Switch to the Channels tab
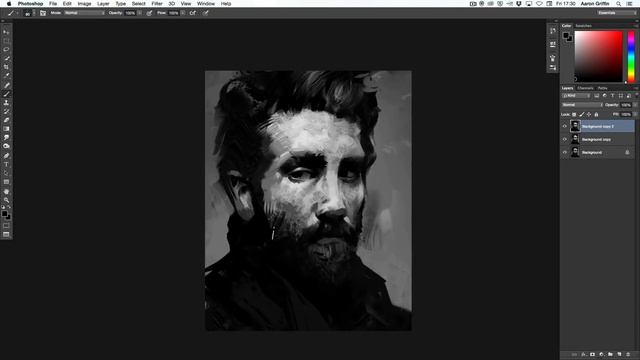Image resolution: width=640 pixels, height=360 pixels. [585, 88]
